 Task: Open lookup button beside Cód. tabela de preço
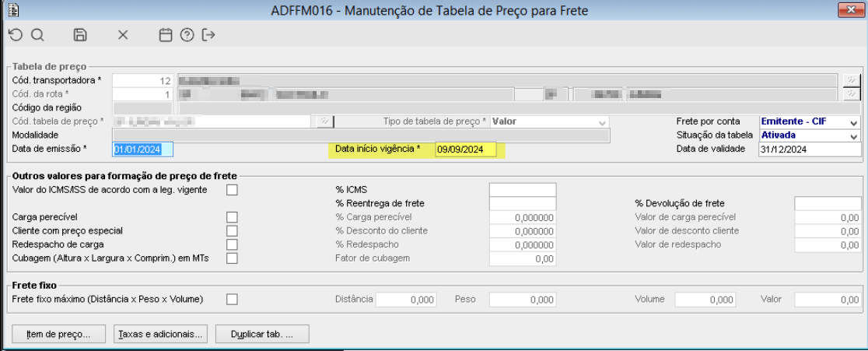(324, 121)
